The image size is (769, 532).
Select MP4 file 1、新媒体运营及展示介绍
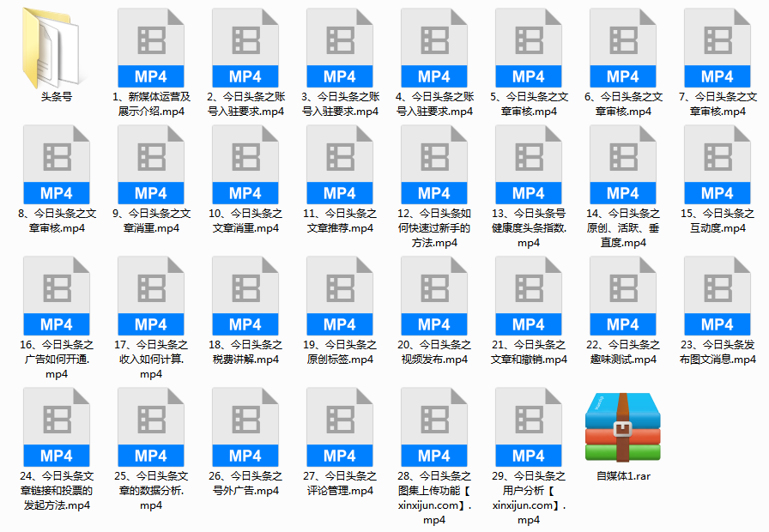(150, 47)
